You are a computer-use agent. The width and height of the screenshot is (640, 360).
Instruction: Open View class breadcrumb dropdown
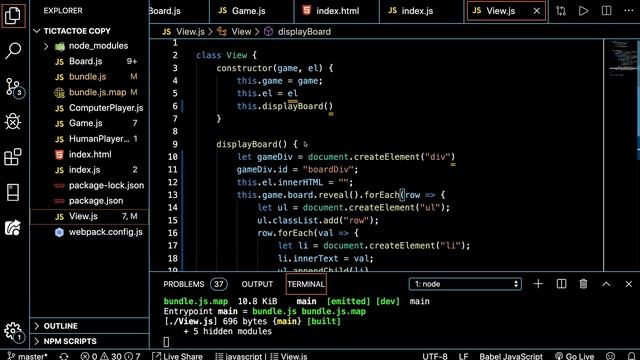coord(234,31)
